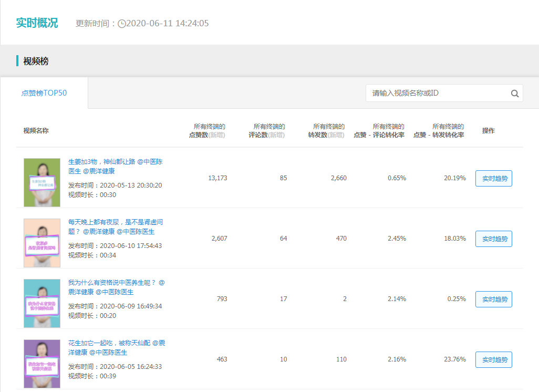Open the 花生加它一起吃 video title link

[x=117, y=348]
